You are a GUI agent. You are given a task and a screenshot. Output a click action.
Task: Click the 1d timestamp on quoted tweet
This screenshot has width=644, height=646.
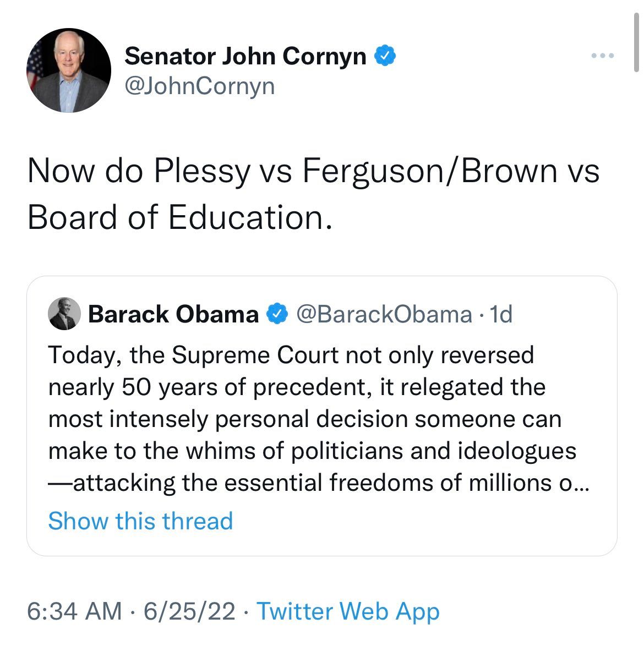[x=501, y=314]
